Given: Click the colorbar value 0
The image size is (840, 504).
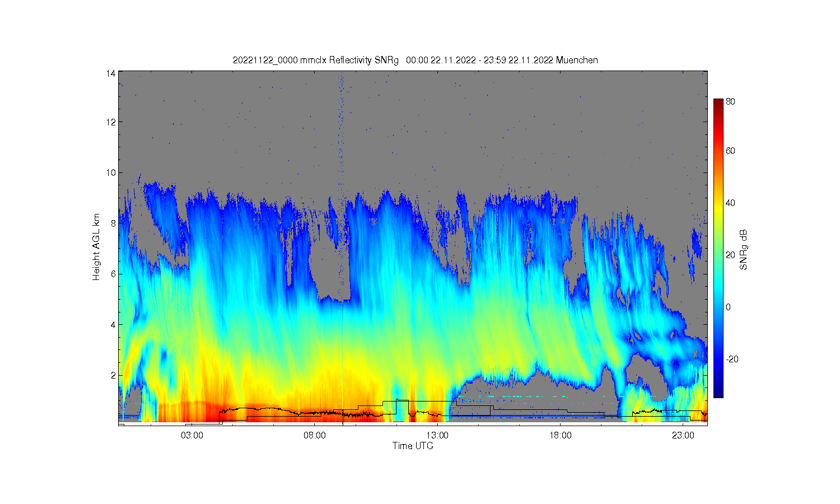Looking at the screenshot, I should click(729, 307).
